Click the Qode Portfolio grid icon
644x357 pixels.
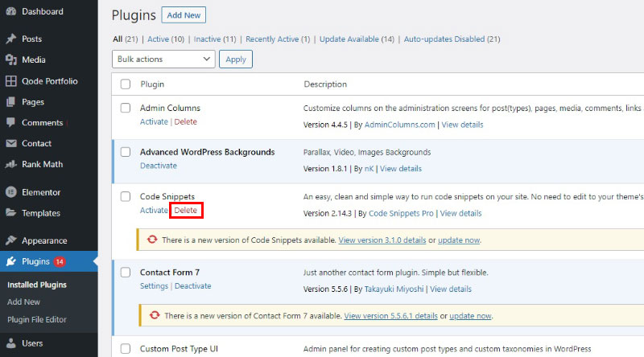point(11,81)
